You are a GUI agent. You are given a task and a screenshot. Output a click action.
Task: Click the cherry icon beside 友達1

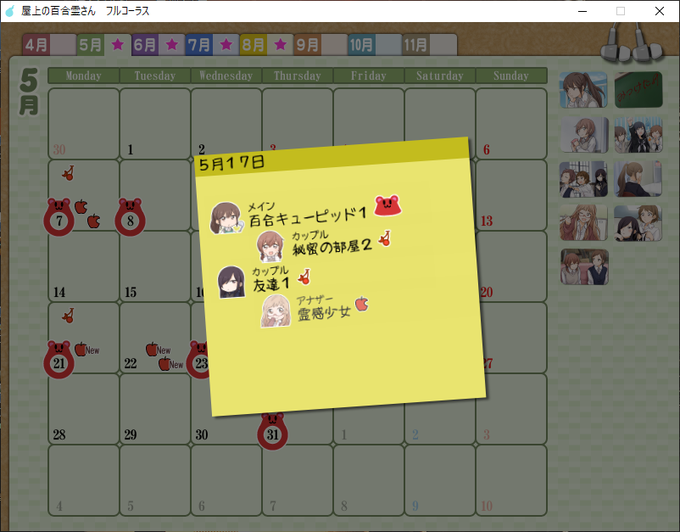tap(304, 276)
